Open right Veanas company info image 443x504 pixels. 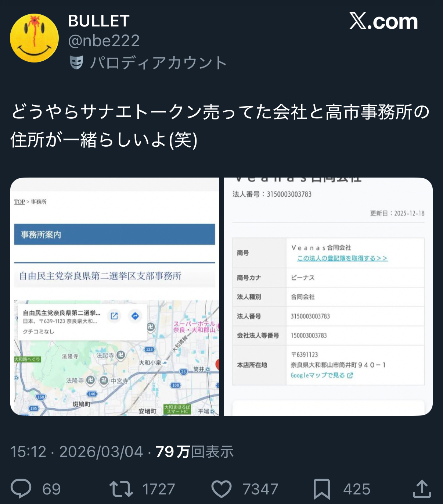328,297
